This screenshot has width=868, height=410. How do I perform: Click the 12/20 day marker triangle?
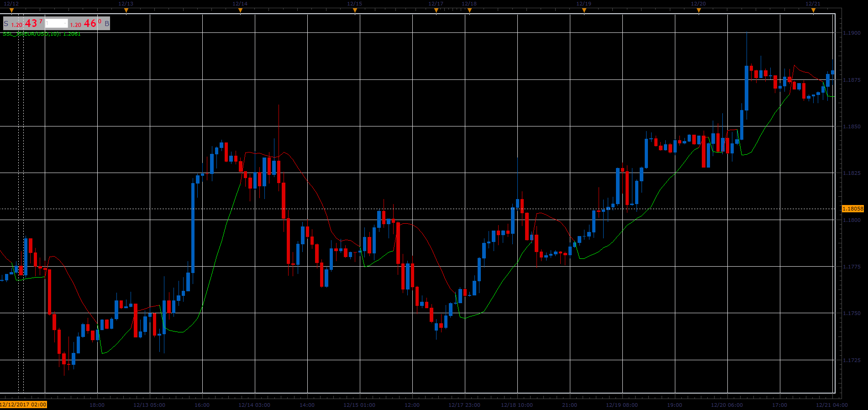[699, 11]
